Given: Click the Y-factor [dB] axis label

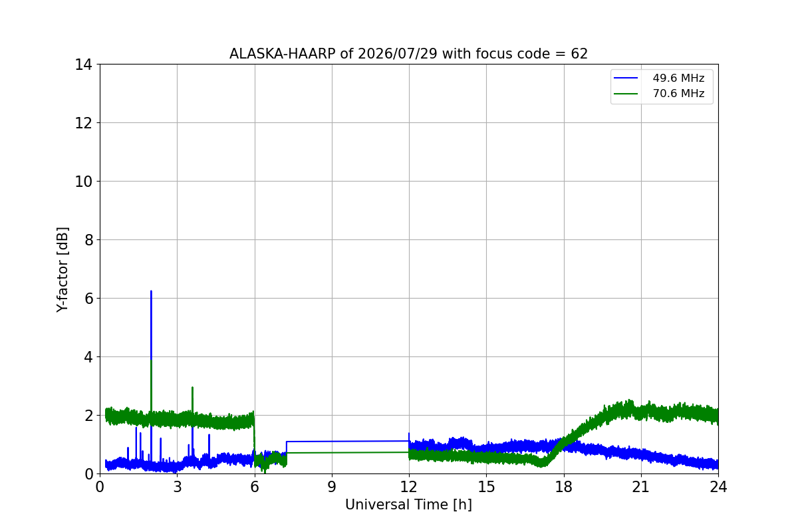Looking at the screenshot, I should (x=63, y=269).
